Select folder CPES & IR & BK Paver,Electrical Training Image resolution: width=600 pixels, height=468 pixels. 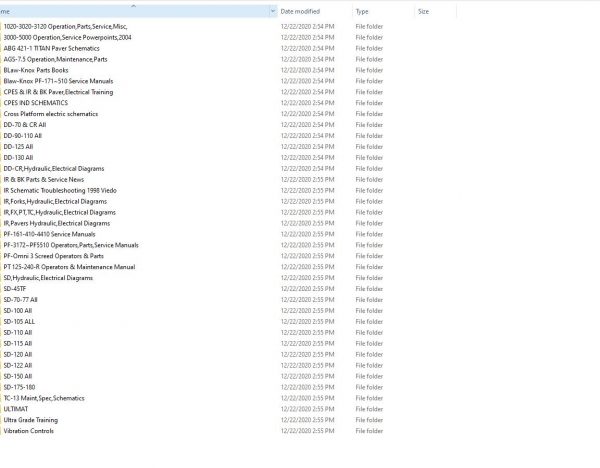[58, 92]
